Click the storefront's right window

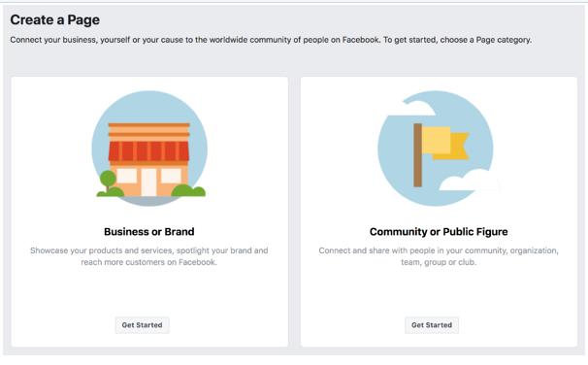click(171, 176)
